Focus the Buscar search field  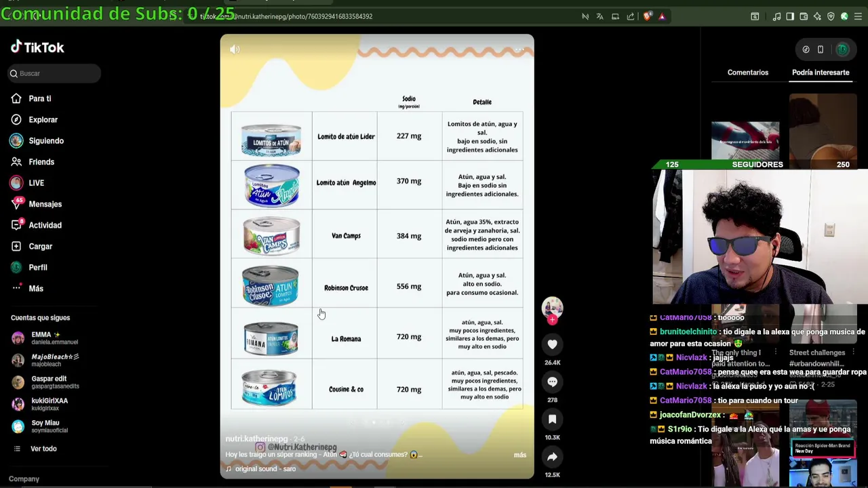54,73
